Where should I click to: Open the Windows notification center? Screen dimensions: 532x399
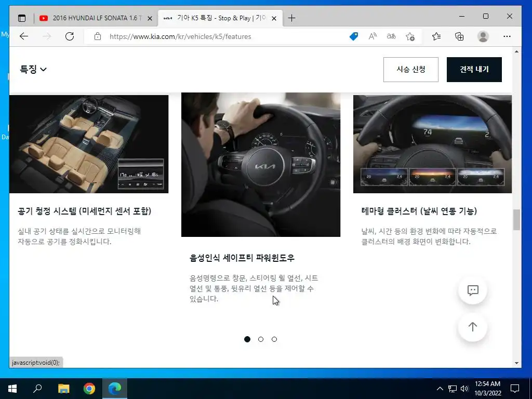(x=515, y=389)
